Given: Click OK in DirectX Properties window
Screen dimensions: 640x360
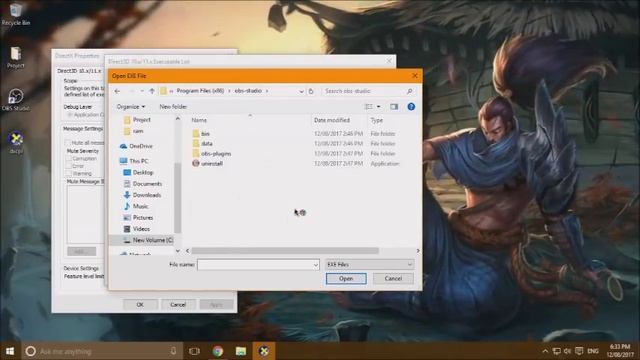Looking at the screenshot, I should 140,304.
